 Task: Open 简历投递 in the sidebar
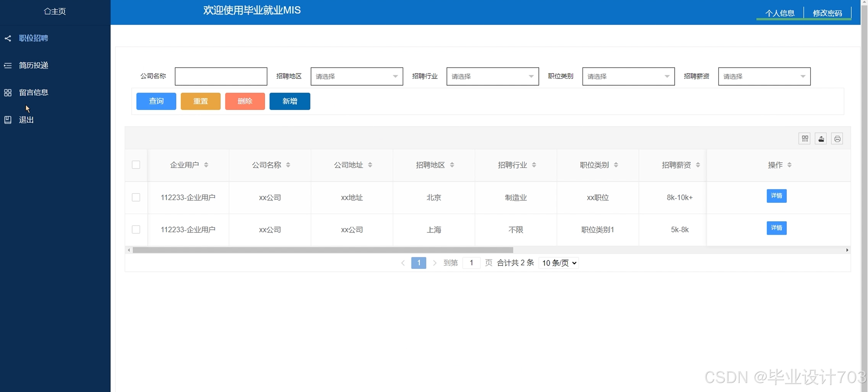(33, 65)
